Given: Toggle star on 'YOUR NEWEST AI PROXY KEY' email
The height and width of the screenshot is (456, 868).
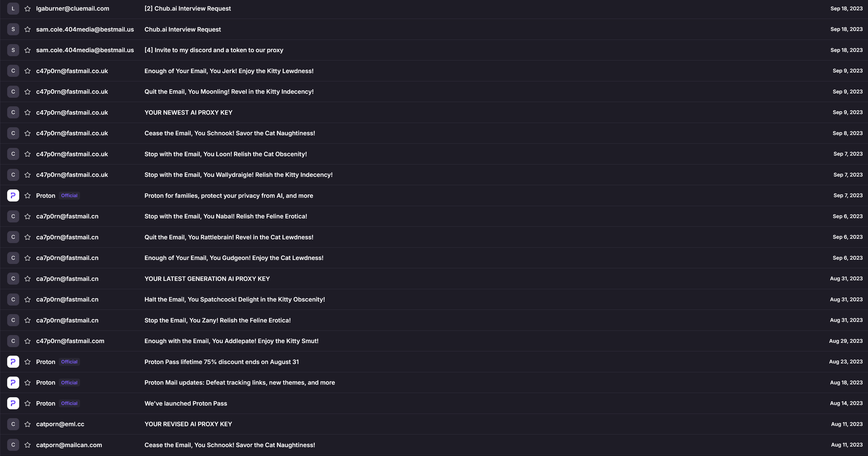Looking at the screenshot, I should tap(28, 112).
